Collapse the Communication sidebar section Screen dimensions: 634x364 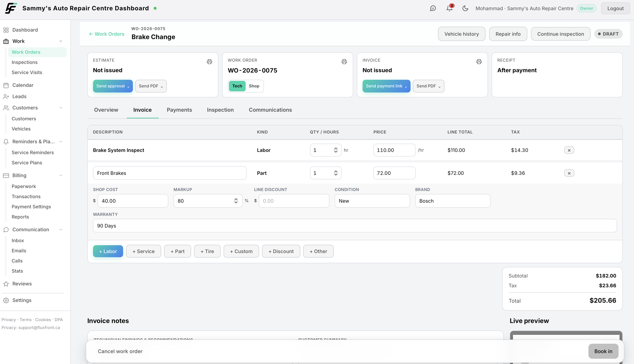click(x=61, y=230)
